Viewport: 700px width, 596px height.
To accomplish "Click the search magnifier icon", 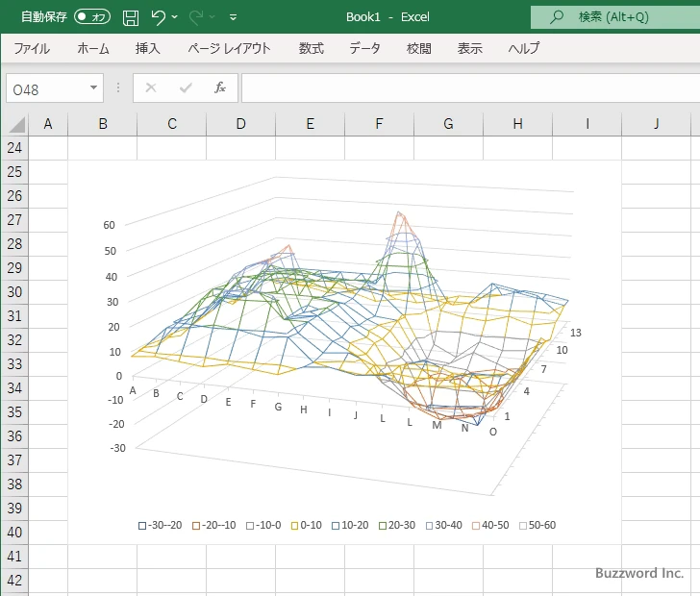I will [x=556, y=17].
